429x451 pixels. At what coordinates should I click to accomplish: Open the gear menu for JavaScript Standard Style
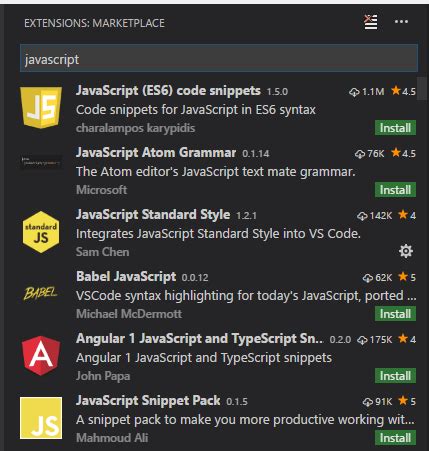[406, 251]
